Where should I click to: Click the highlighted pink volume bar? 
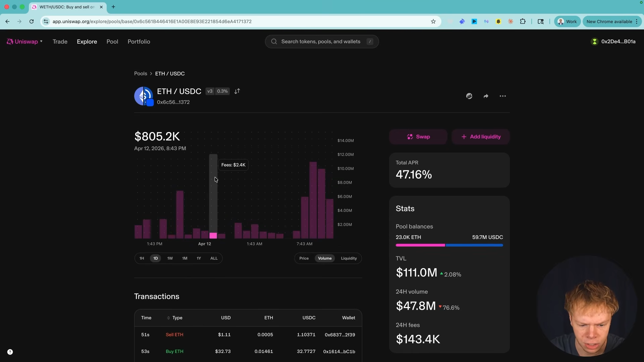pos(213,236)
